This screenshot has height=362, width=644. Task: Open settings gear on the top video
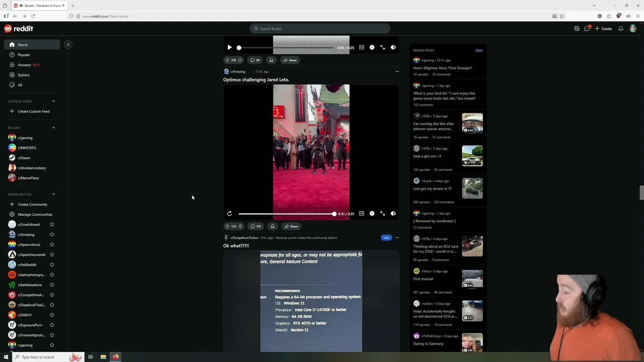(x=372, y=47)
